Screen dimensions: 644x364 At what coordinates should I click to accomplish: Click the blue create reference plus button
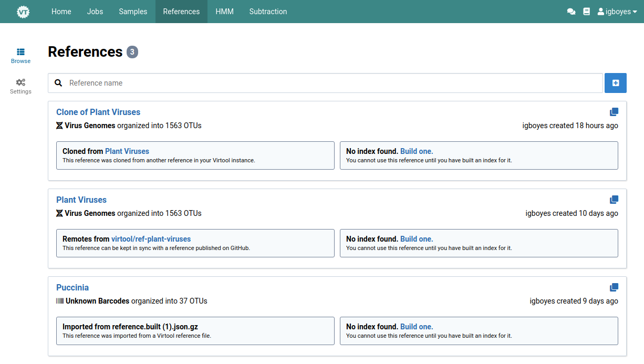[x=615, y=83]
